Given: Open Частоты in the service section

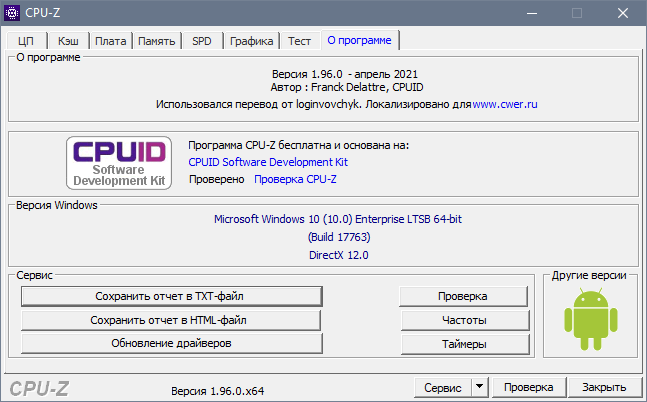Looking at the screenshot, I should 462,320.
